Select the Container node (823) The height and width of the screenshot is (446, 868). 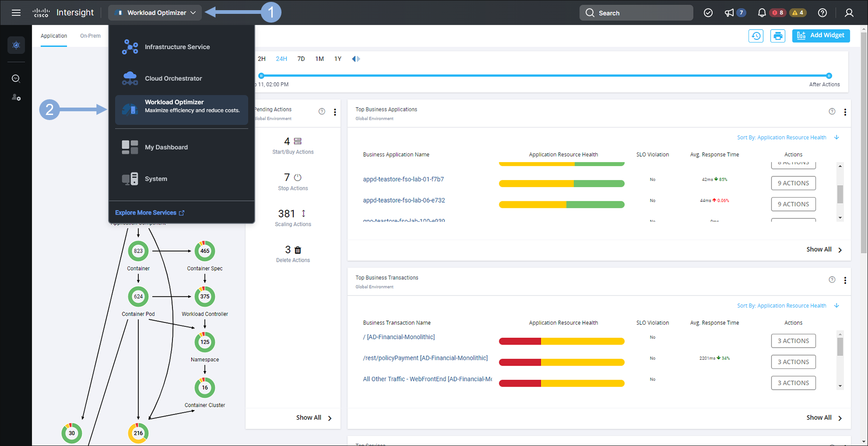tap(138, 251)
